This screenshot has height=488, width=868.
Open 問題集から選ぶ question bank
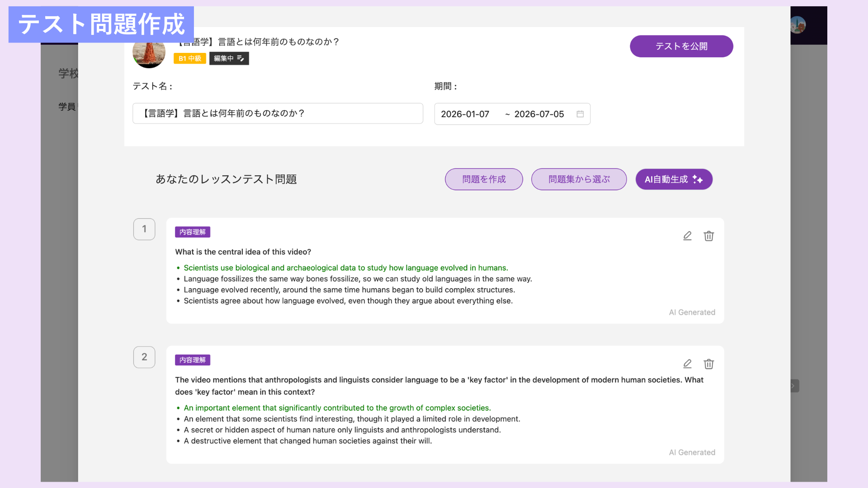pos(579,179)
